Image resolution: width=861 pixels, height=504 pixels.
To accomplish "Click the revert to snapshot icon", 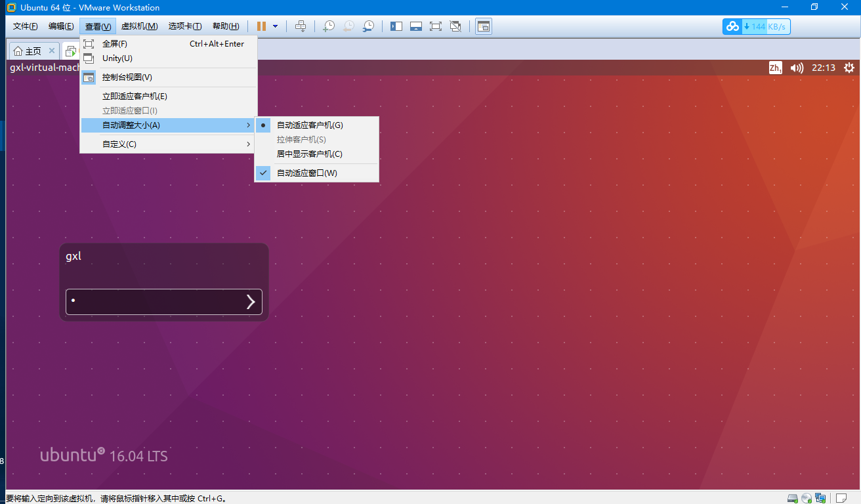I will coord(348,26).
